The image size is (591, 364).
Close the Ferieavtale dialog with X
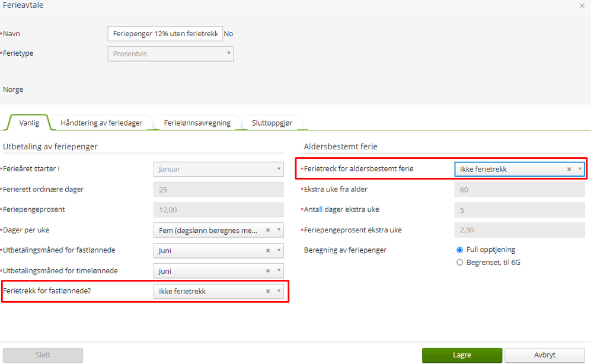tap(581, 5)
